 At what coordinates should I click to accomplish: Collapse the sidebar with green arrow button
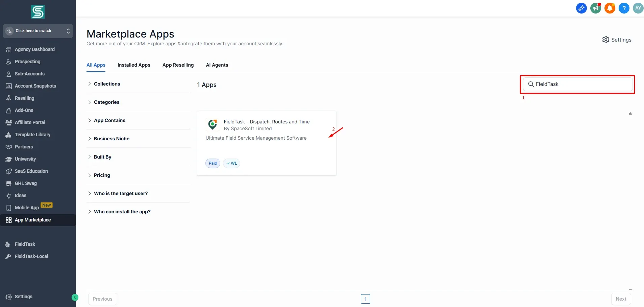75,298
